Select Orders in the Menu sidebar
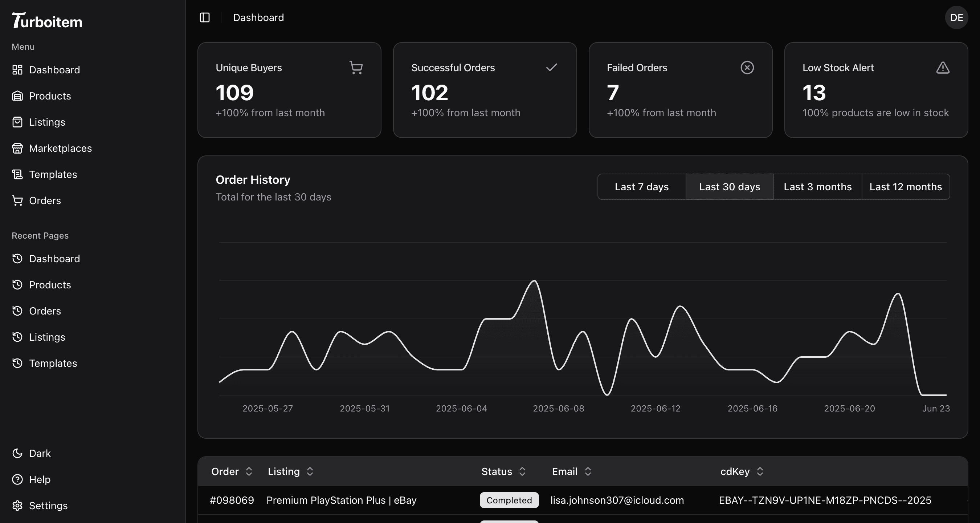Viewport: 980px width, 523px height. coord(45,200)
